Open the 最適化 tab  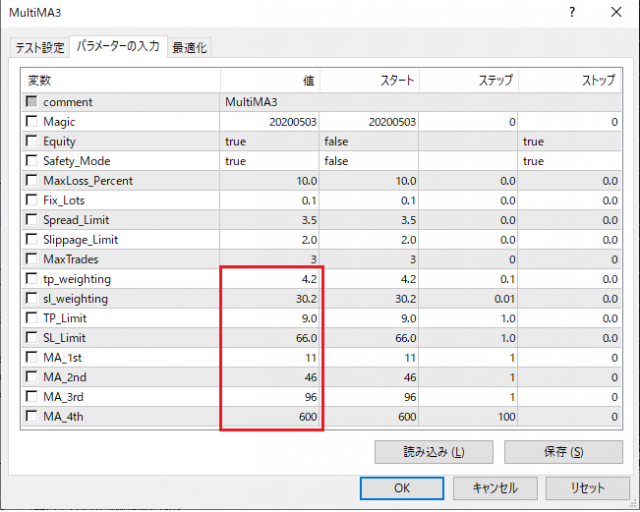click(x=189, y=47)
